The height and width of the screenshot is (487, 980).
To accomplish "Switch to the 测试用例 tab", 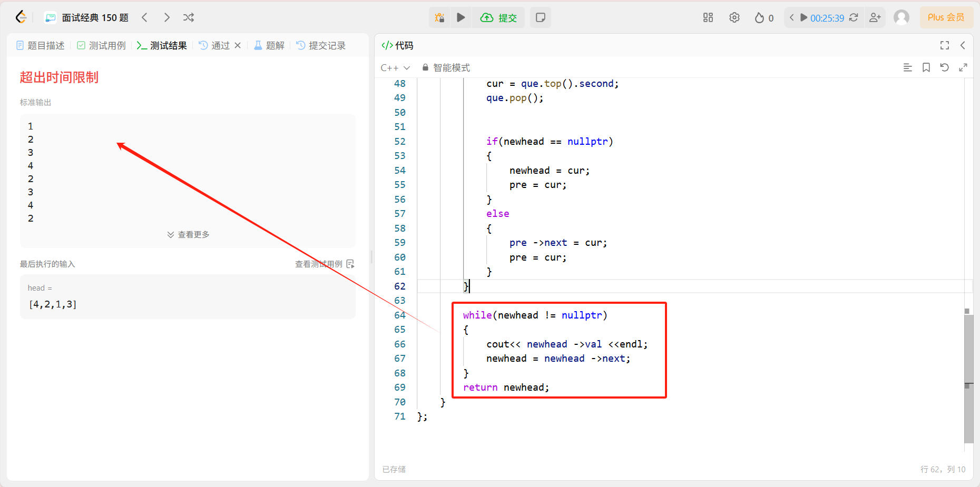I will (102, 45).
